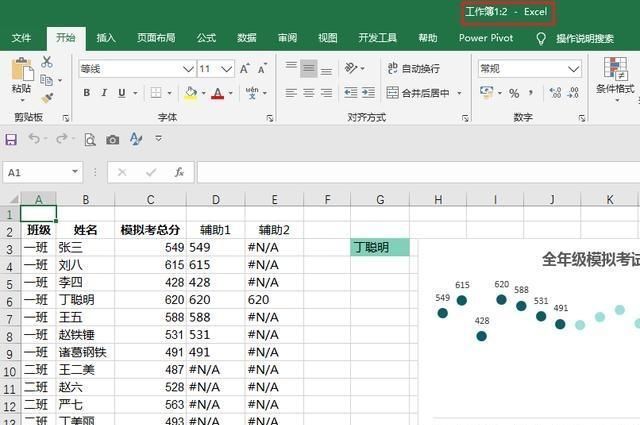The image size is (640, 425).
Task: Open the 文件 menu
Action: (21, 38)
